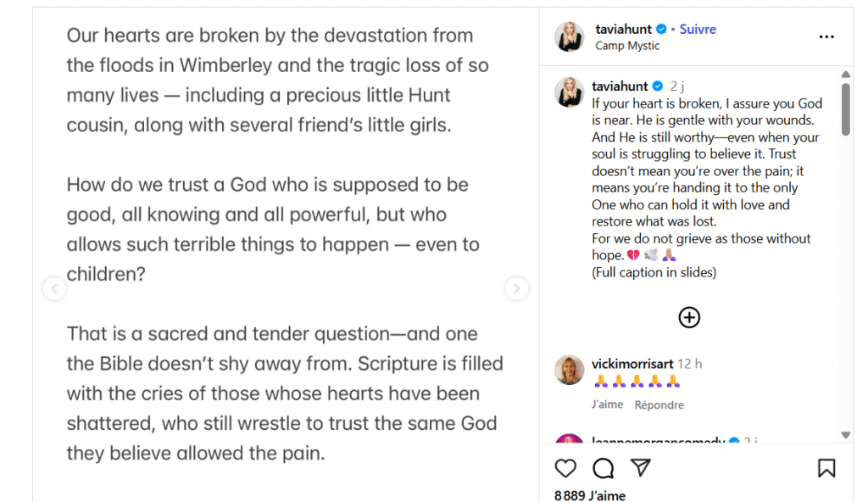Open taviahunt profile from header username

(x=624, y=29)
